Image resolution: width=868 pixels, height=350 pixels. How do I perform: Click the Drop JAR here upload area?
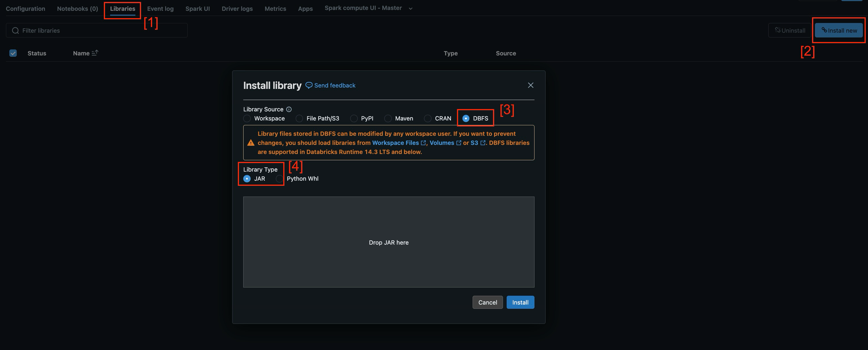pyautogui.click(x=389, y=242)
